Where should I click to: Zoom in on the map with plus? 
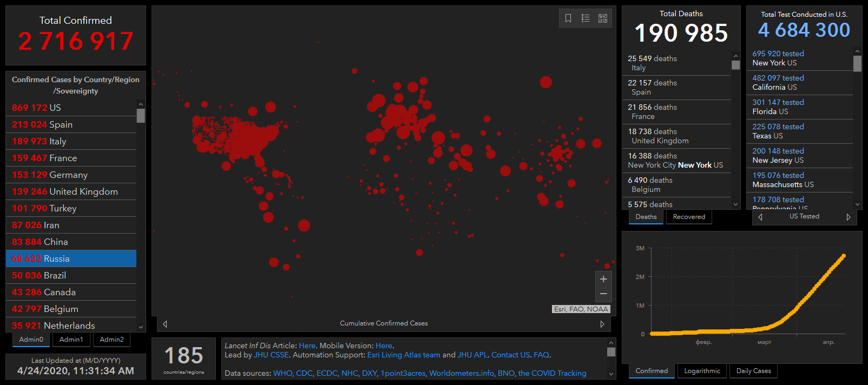603,279
